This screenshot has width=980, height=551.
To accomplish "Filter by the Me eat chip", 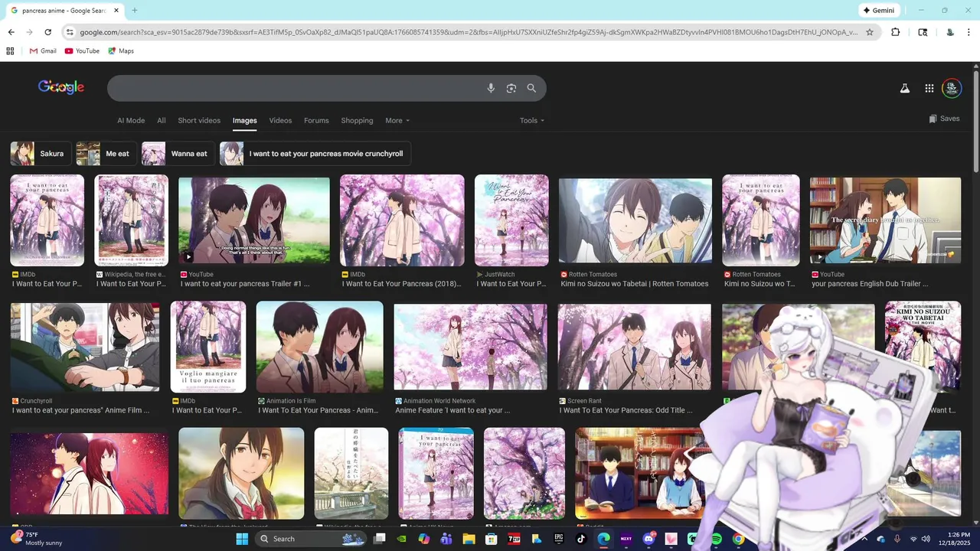I will point(106,154).
